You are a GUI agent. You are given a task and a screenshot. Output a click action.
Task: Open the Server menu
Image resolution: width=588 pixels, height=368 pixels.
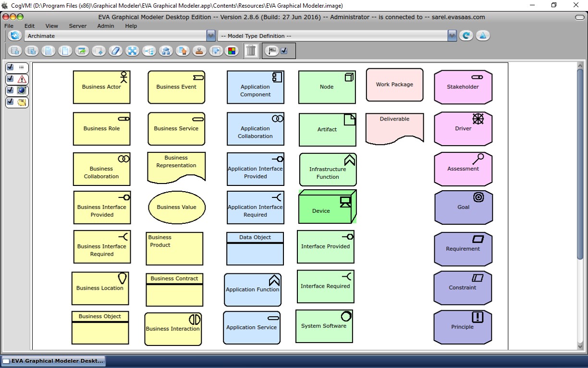(78, 26)
